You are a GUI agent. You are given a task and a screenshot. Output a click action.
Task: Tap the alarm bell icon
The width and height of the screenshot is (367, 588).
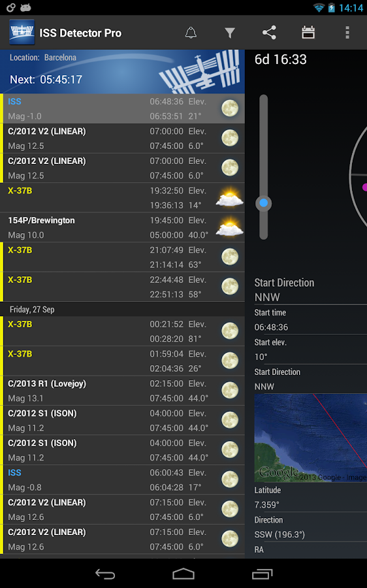191,33
